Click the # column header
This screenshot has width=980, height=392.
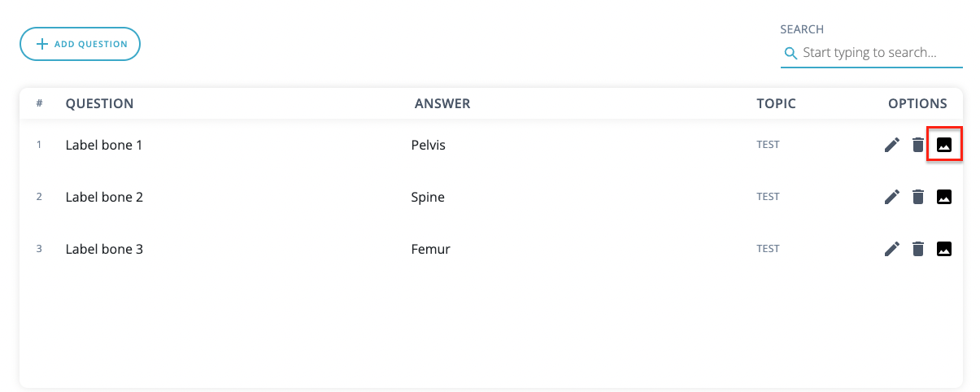pyautogui.click(x=39, y=103)
